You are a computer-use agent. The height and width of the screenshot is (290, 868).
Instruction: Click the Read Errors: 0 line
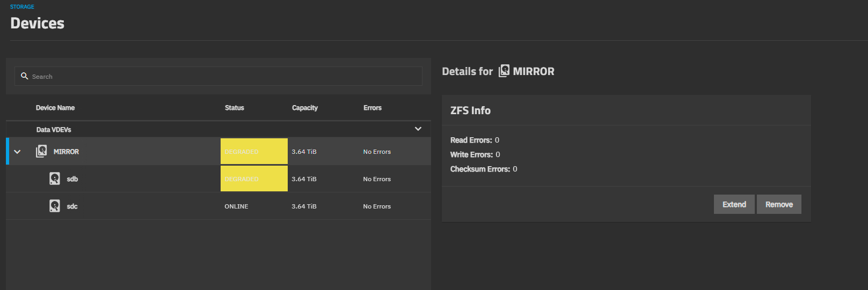pos(475,140)
